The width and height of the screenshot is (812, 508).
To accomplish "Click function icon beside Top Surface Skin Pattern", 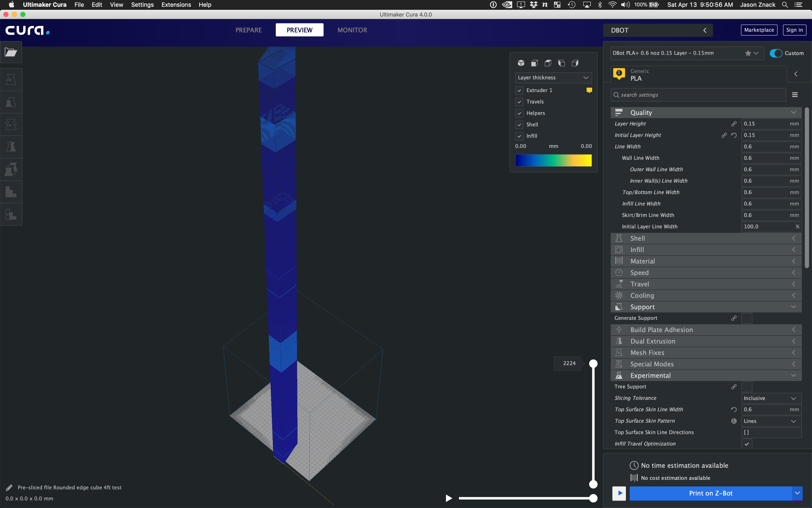I will pyautogui.click(x=734, y=421).
